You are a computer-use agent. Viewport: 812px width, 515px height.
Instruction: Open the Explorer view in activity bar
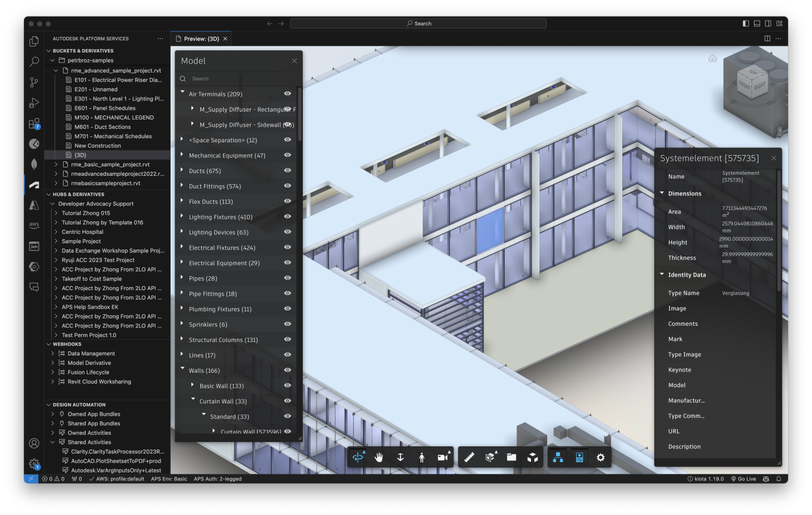point(34,41)
